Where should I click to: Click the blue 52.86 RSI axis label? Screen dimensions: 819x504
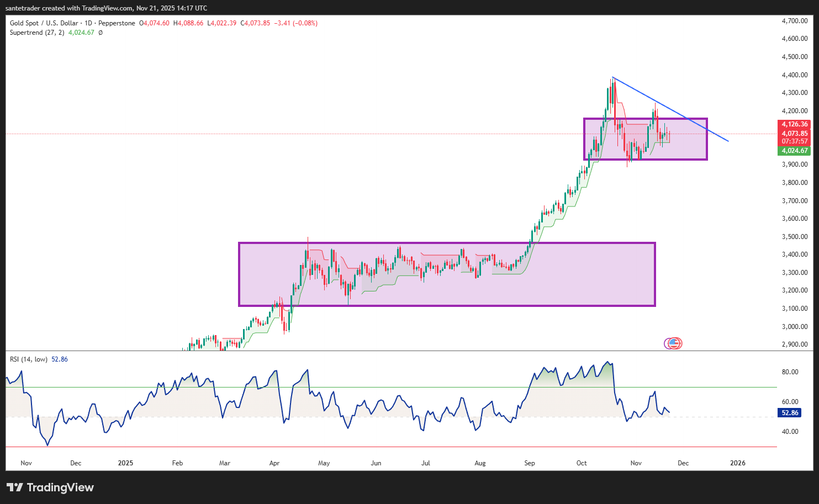click(790, 413)
